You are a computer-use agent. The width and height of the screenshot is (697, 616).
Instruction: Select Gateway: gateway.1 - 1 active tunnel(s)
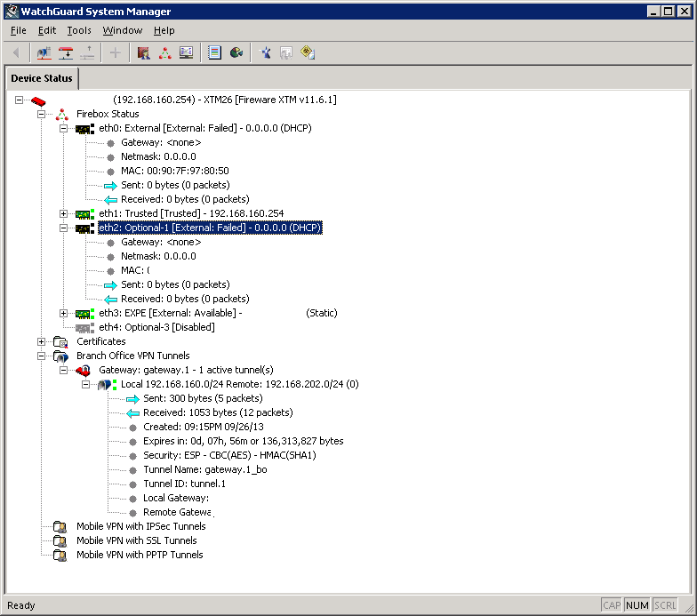(186, 370)
